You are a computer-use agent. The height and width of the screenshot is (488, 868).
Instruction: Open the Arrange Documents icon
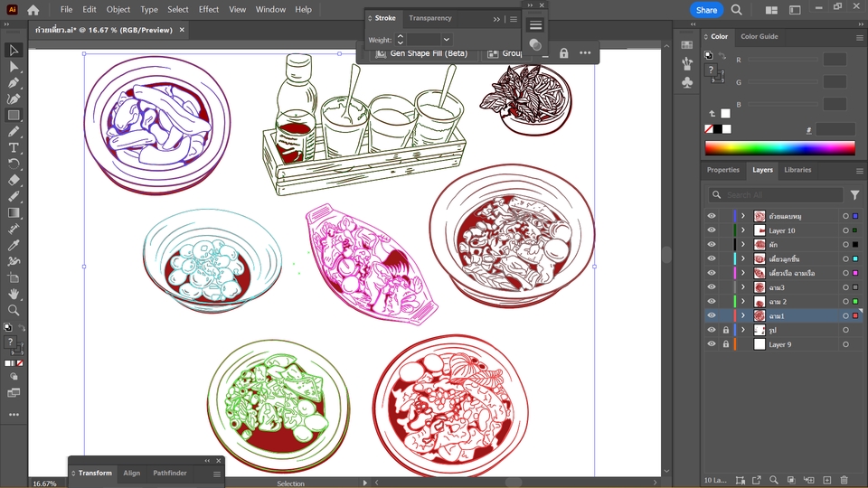771,10
